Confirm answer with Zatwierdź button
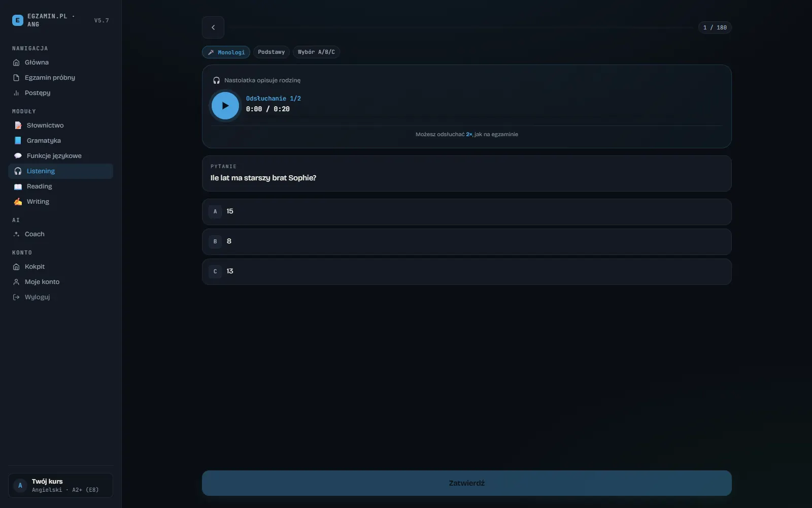Viewport: 812px width, 508px height. 467,483
